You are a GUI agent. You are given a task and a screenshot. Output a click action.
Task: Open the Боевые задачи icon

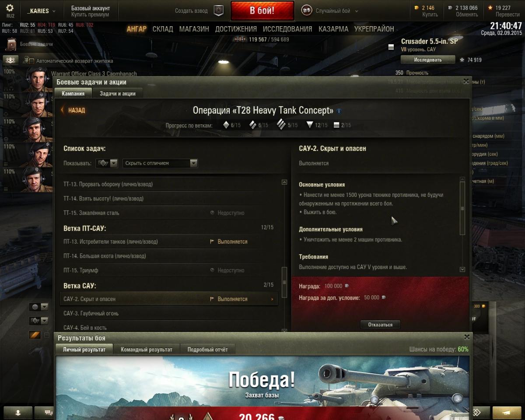tap(11, 44)
